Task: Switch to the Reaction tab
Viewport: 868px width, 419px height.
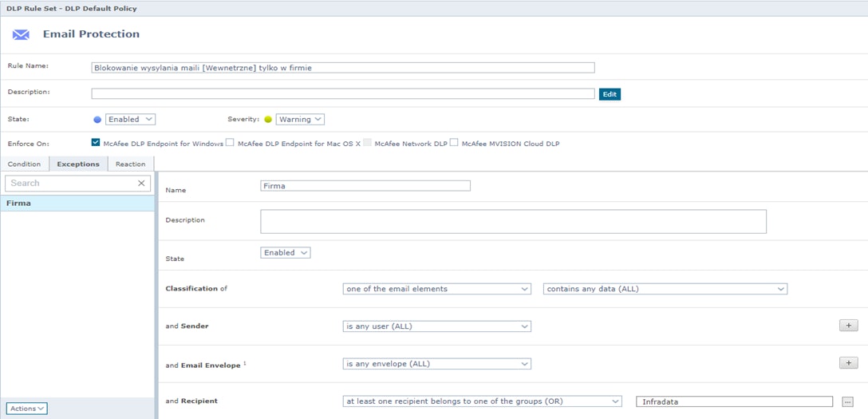Action: [130, 164]
